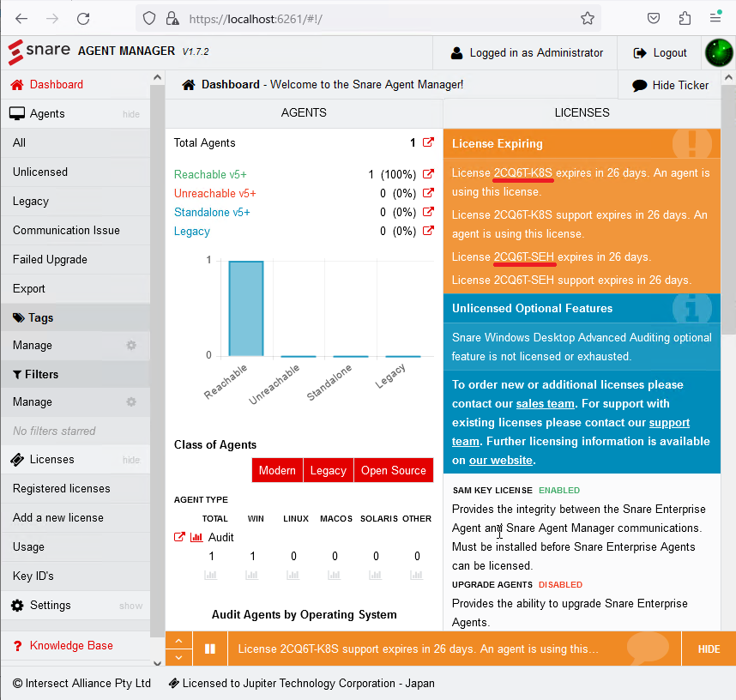Click the green radar status icon

coord(719,52)
